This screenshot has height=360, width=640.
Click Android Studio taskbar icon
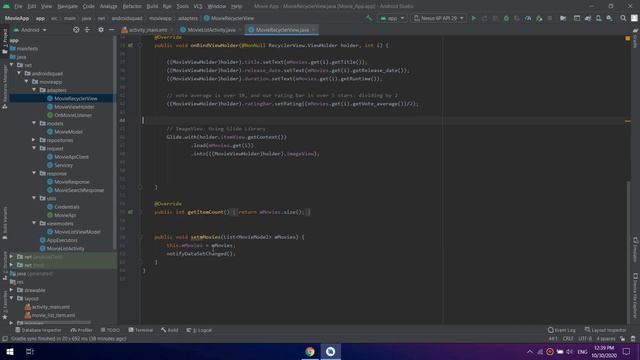click(x=331, y=351)
